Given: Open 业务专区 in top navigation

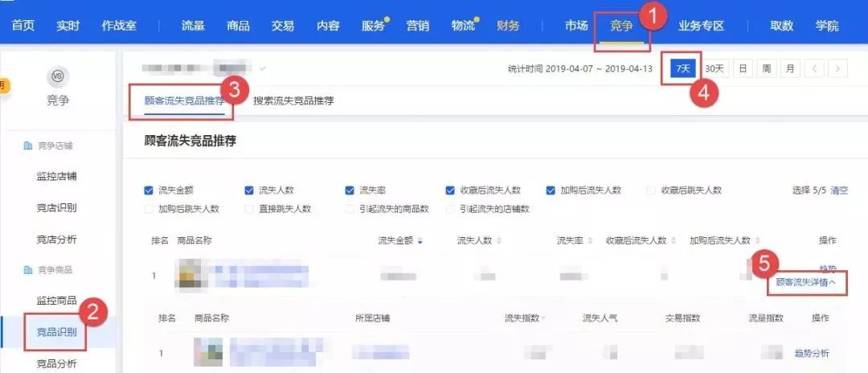Looking at the screenshot, I should [x=702, y=26].
